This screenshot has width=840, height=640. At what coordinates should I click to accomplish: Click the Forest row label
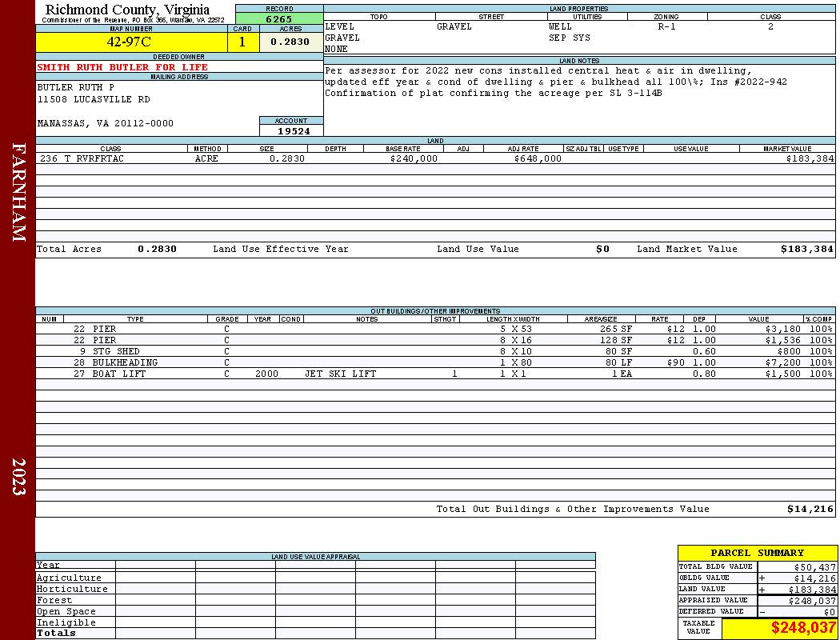(54, 600)
